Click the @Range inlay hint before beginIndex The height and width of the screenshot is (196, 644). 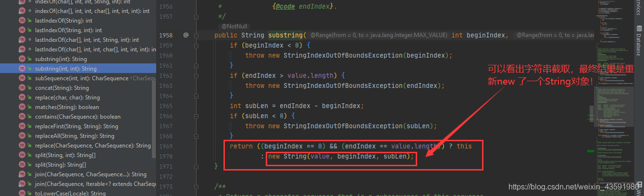click(379, 35)
